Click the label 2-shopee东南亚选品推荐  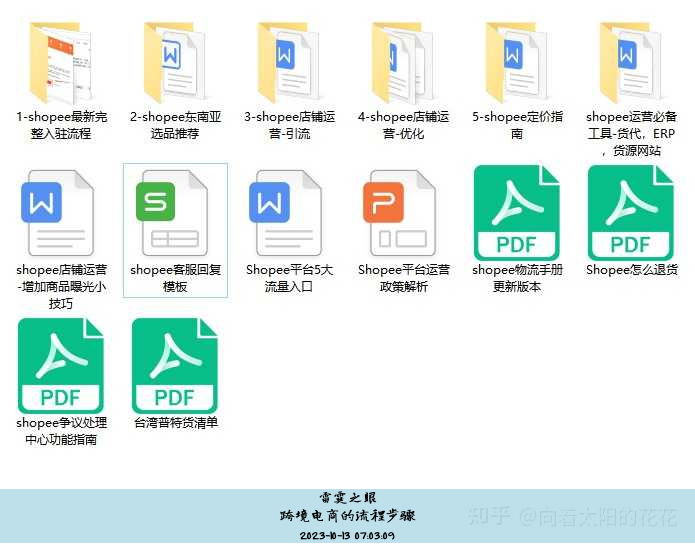tap(175, 125)
